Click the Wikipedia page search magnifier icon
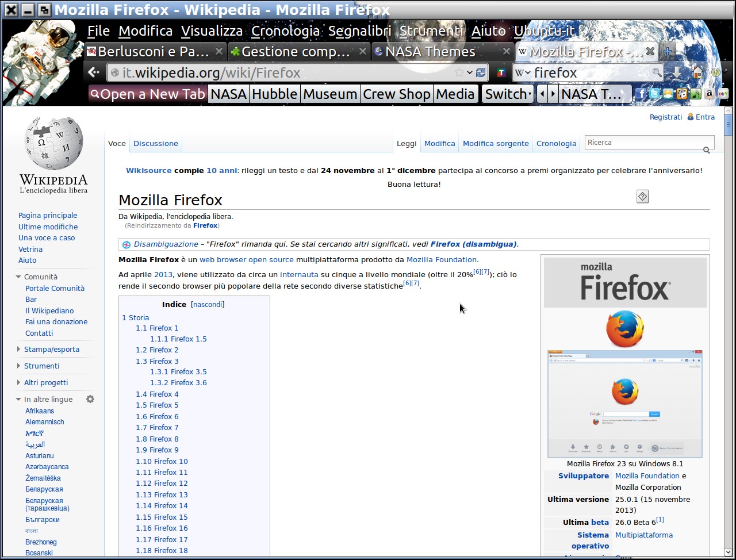 [x=707, y=150]
